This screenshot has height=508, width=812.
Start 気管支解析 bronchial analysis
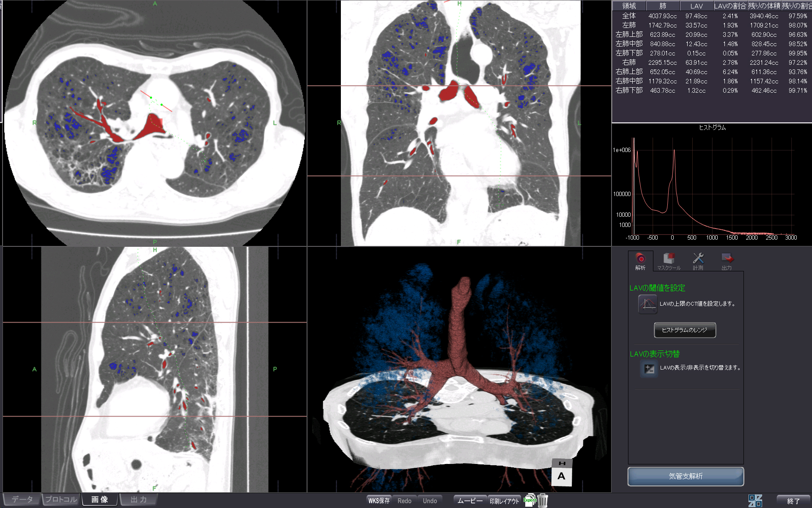click(x=685, y=476)
